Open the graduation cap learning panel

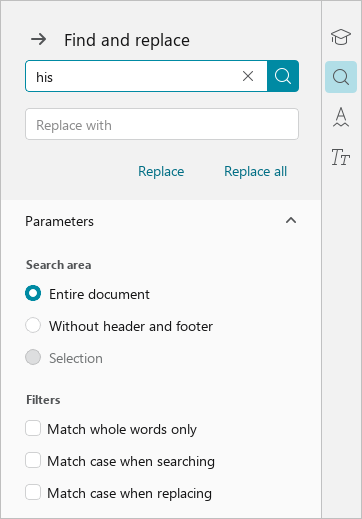341,37
